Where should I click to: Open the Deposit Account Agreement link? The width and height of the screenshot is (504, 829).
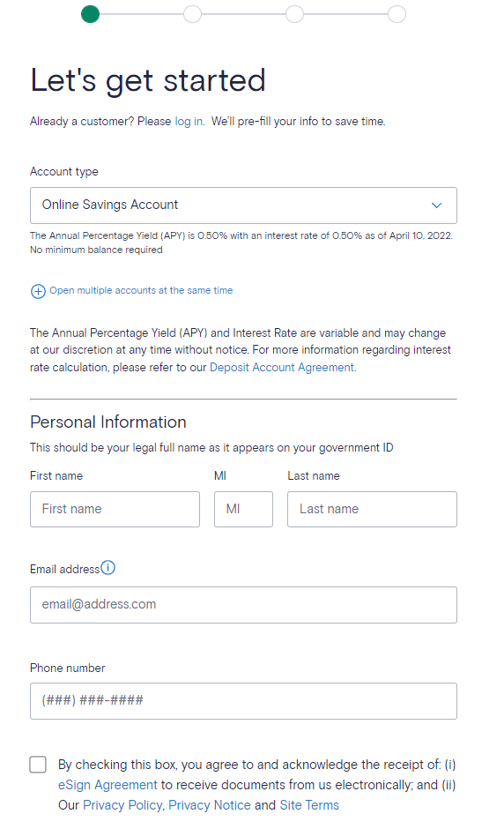[x=283, y=368]
